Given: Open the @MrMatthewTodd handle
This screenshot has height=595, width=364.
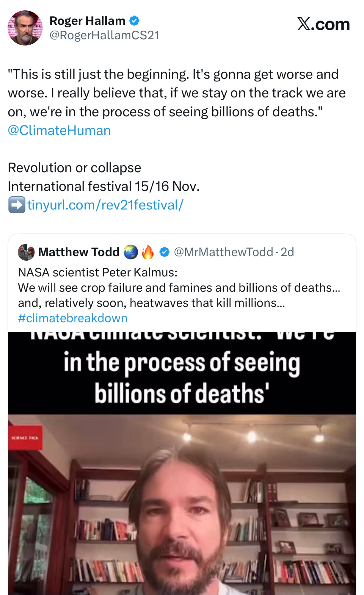Looking at the screenshot, I should pos(223,252).
